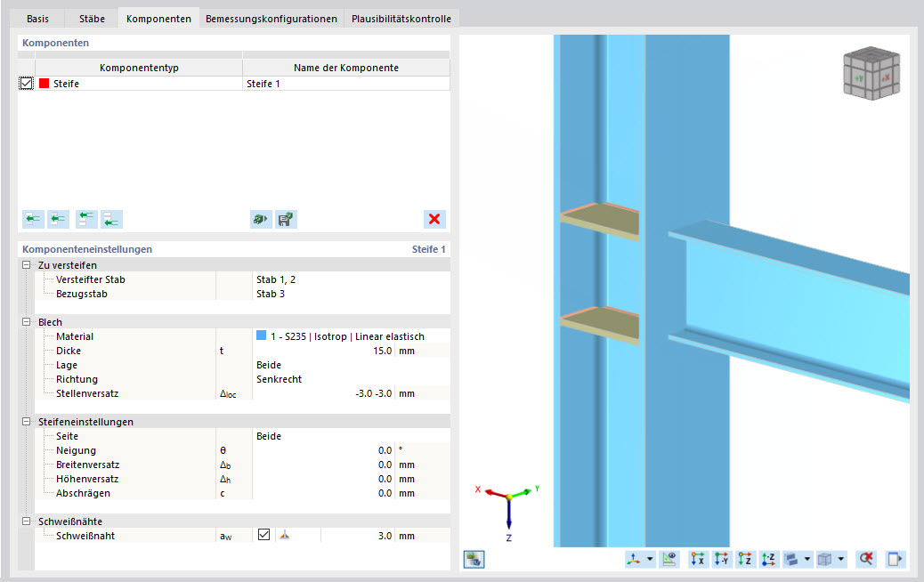Screen dimensions: 924x582
Task: Click the view with eye and triangle icon
Action: [x=669, y=559]
